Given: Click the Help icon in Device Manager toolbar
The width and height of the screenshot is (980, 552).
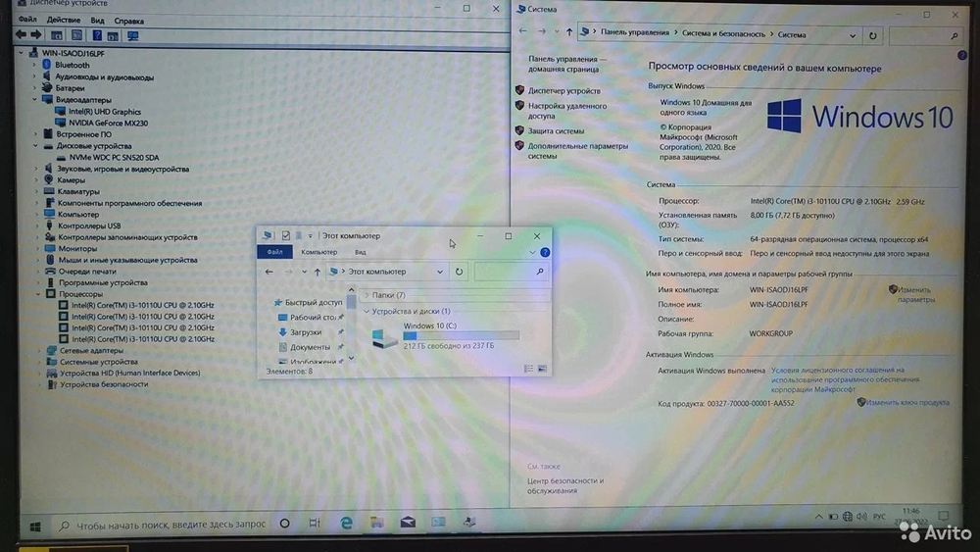Looking at the screenshot, I should click(97, 35).
